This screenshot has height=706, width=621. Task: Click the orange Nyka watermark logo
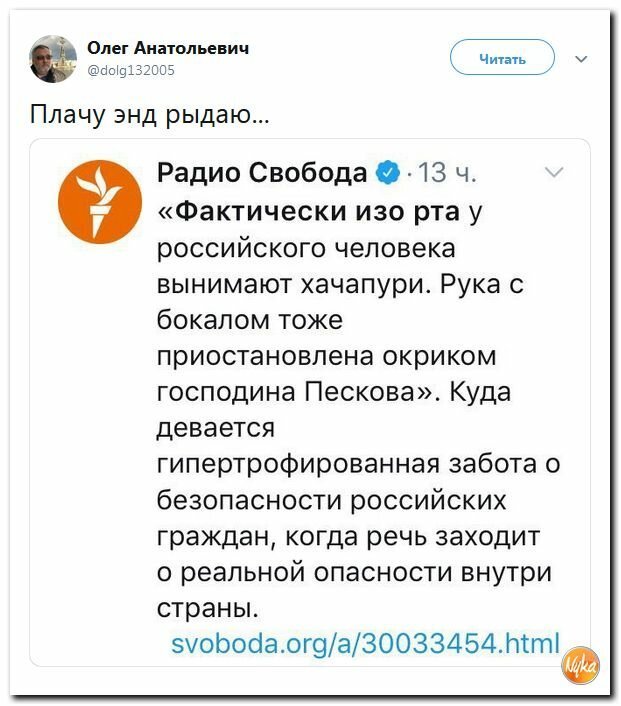[581, 666]
